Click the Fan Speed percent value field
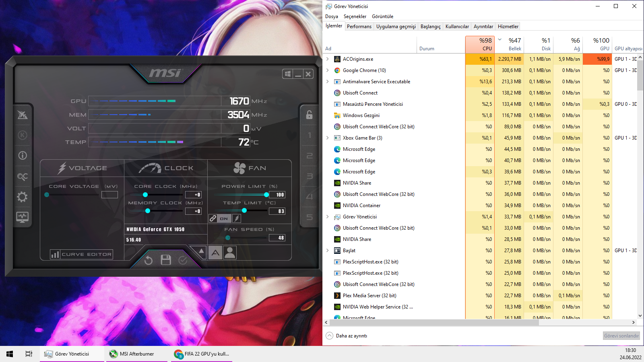This screenshot has width=644, height=362. coord(277,238)
